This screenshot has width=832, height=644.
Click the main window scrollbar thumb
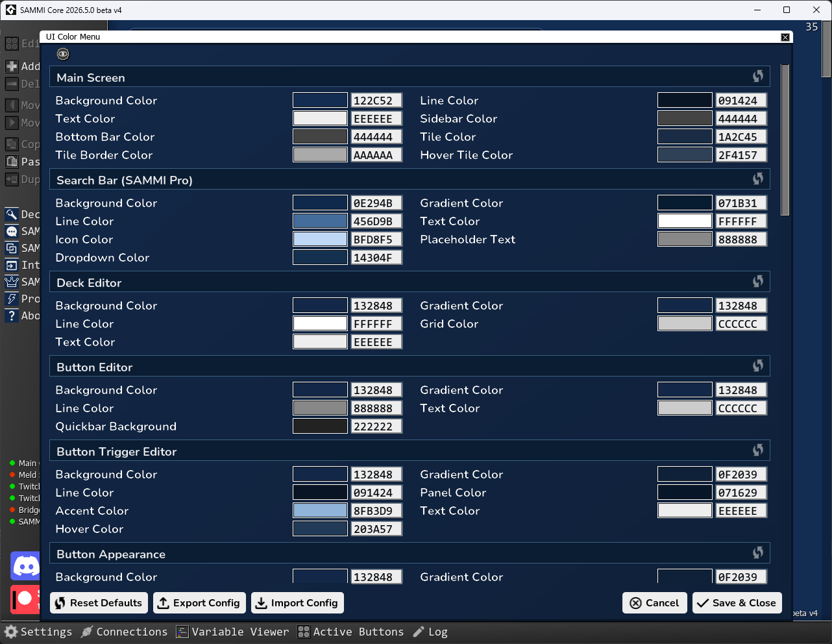pos(826,49)
